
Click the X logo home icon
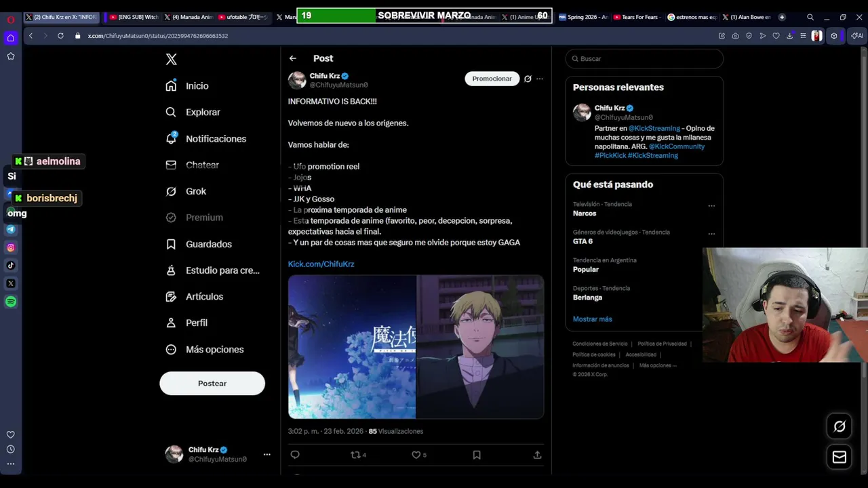click(x=172, y=59)
